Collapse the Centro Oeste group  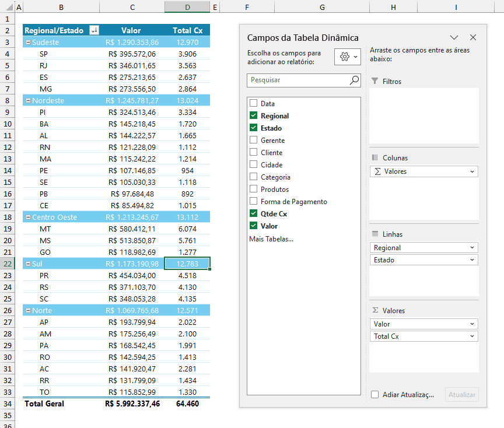coord(28,217)
